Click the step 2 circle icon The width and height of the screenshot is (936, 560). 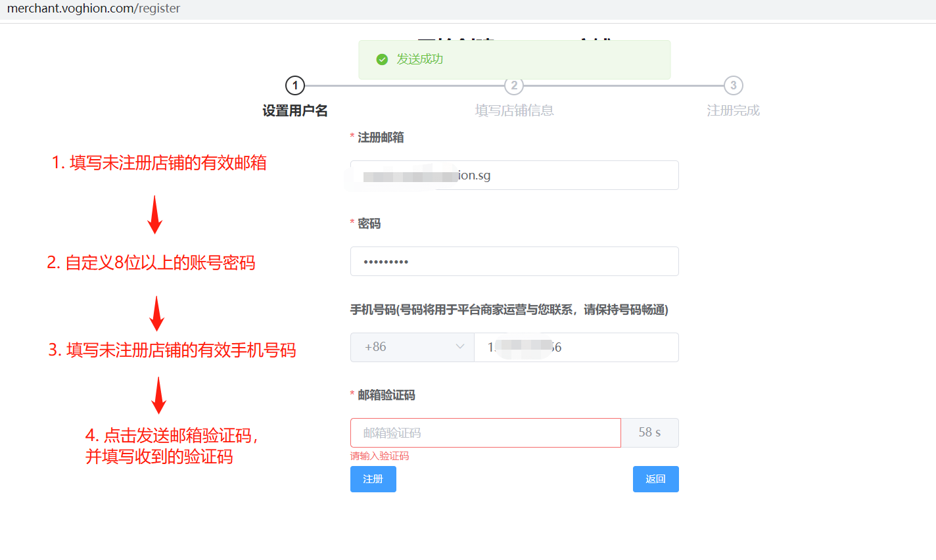point(513,85)
